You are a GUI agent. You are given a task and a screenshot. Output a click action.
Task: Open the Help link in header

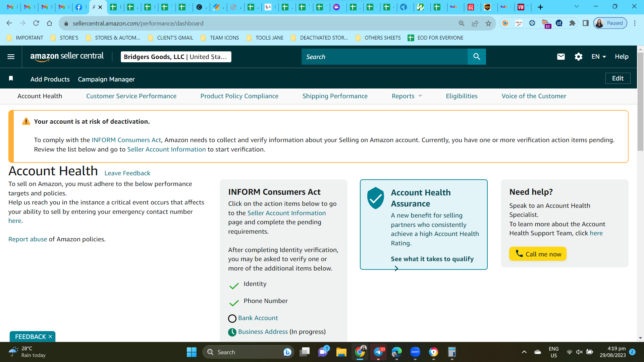click(x=621, y=57)
